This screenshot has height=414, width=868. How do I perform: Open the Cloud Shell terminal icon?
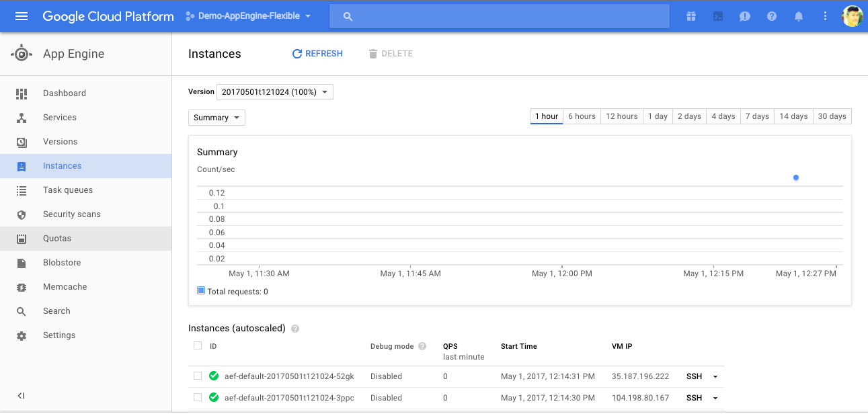coord(718,16)
